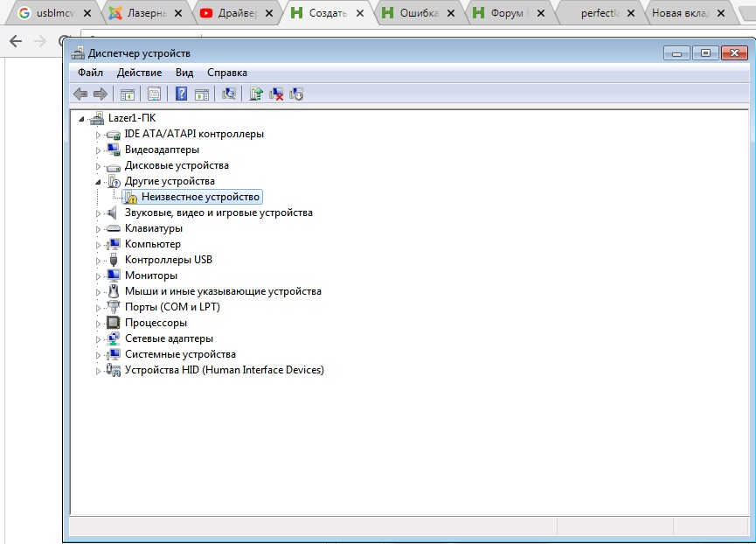The height and width of the screenshot is (544, 756).
Task: Collapse the Другие устройства category
Action: (x=99, y=182)
